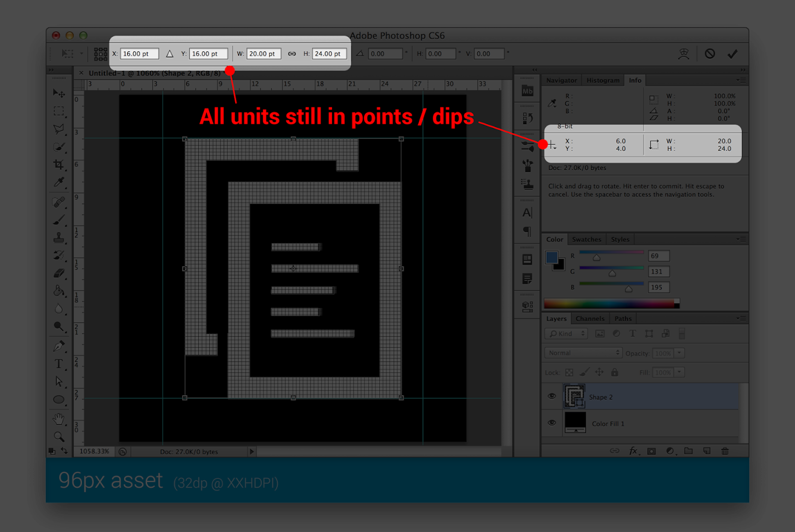The image size is (795, 532).
Task: Select the Eraser tool
Action: (x=58, y=273)
